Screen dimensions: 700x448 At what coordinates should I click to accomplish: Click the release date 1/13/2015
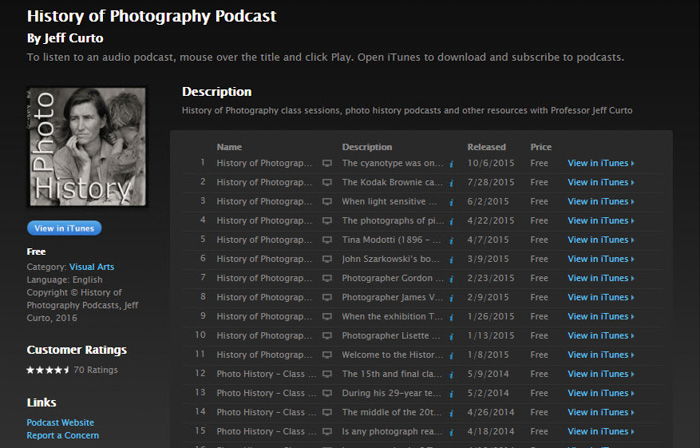point(491,336)
